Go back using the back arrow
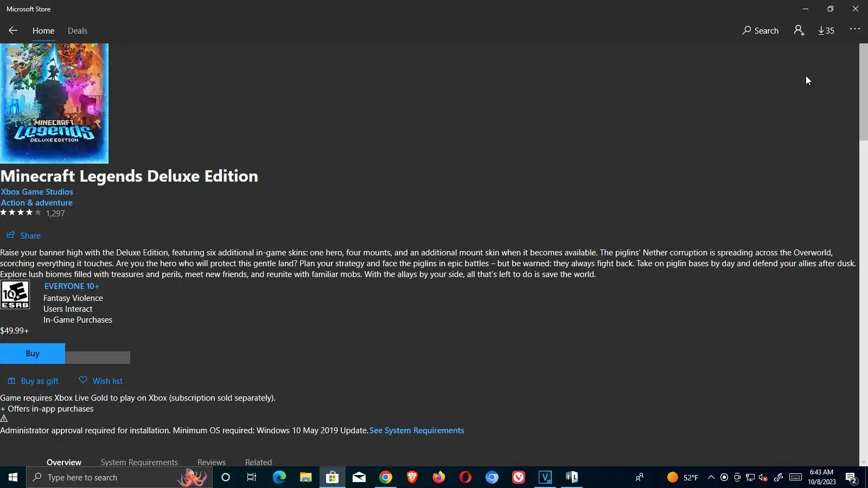 (13, 31)
